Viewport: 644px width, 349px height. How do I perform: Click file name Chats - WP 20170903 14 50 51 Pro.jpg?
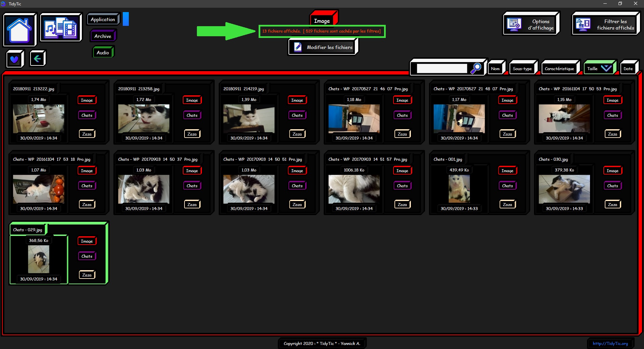[x=263, y=159]
